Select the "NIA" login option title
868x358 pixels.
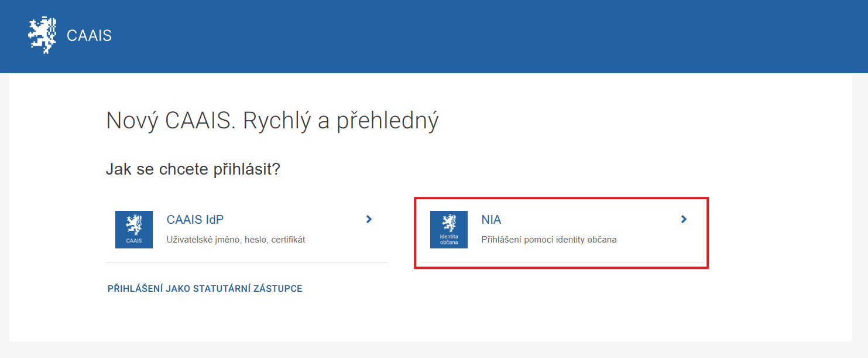pyautogui.click(x=491, y=220)
